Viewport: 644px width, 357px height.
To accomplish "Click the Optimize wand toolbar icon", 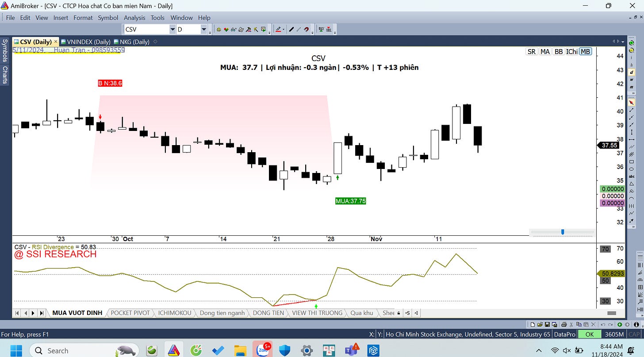I will [256, 30].
